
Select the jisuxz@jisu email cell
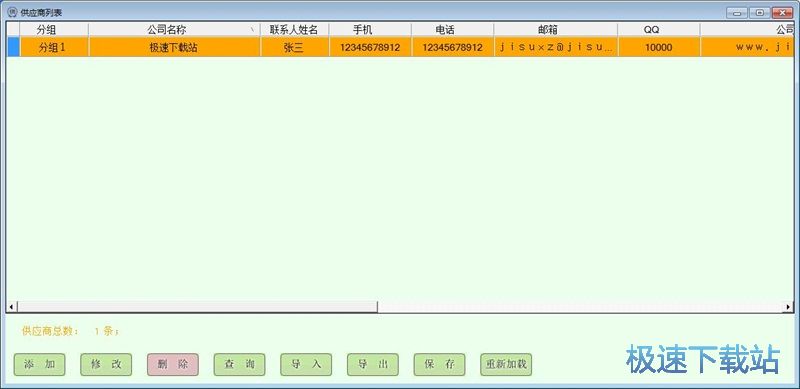(x=556, y=47)
